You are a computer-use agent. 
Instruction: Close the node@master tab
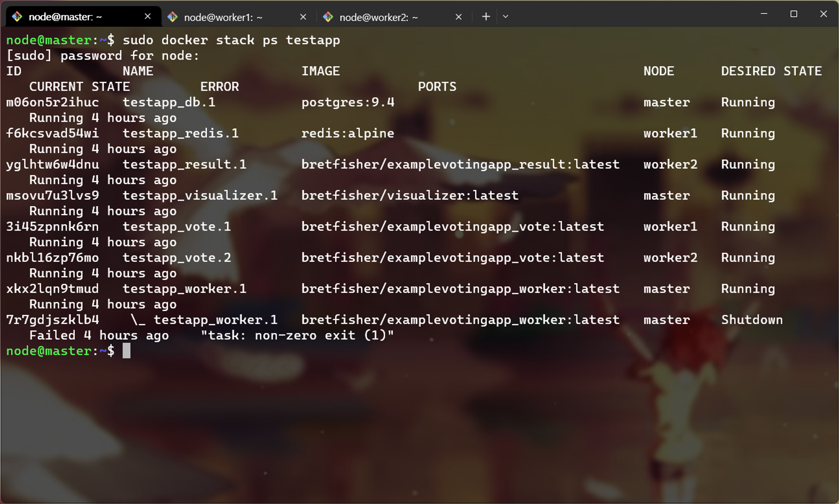click(x=148, y=16)
